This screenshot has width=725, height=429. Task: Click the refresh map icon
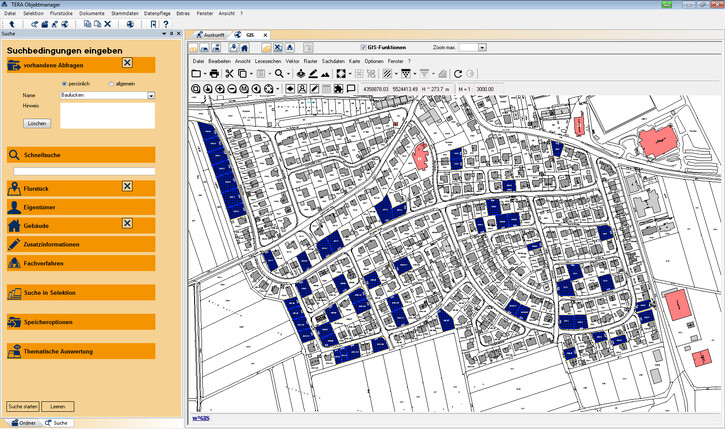pos(458,74)
